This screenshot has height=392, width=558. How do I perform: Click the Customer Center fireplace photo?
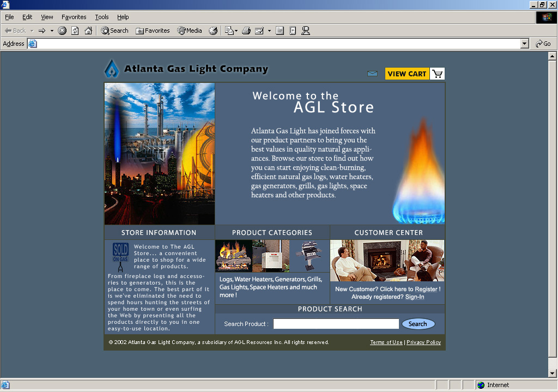(x=387, y=261)
